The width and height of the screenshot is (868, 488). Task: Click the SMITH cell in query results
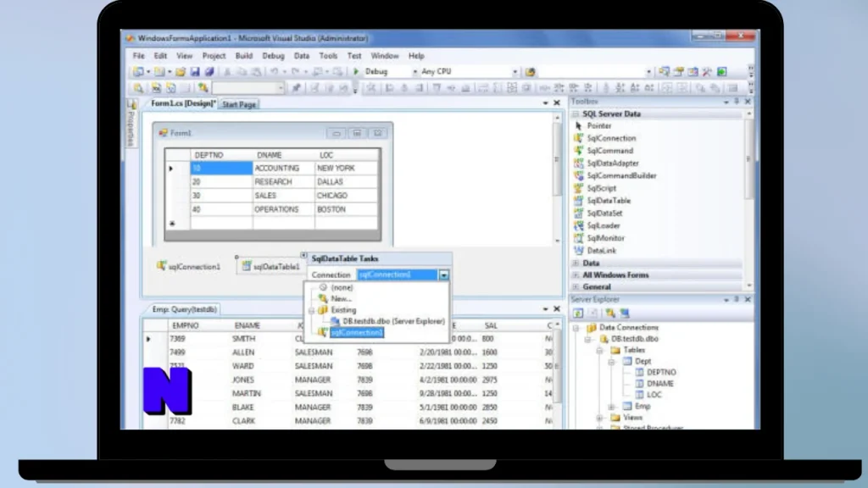[243, 339]
